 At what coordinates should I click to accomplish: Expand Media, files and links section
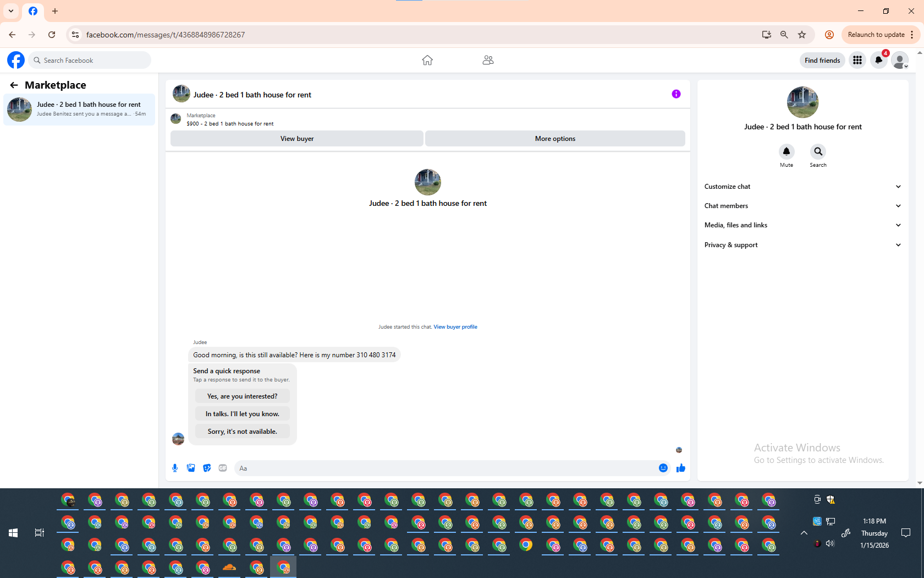pos(803,225)
